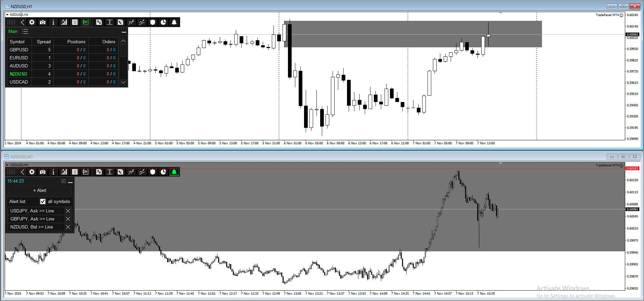Click the camera icon in M1 chart toolbar
The image size is (644, 301).
43,172
